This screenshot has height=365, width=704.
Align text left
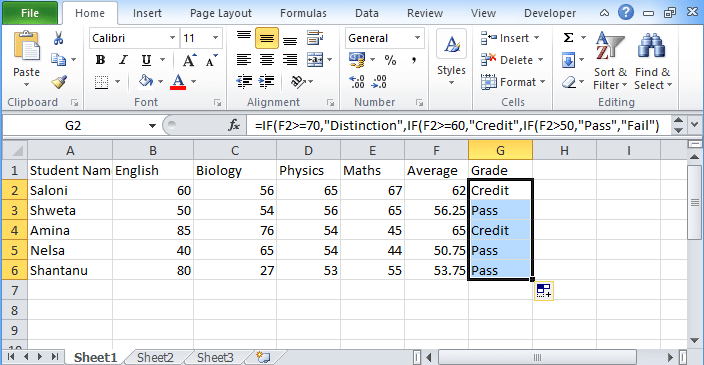pyautogui.click(x=244, y=60)
